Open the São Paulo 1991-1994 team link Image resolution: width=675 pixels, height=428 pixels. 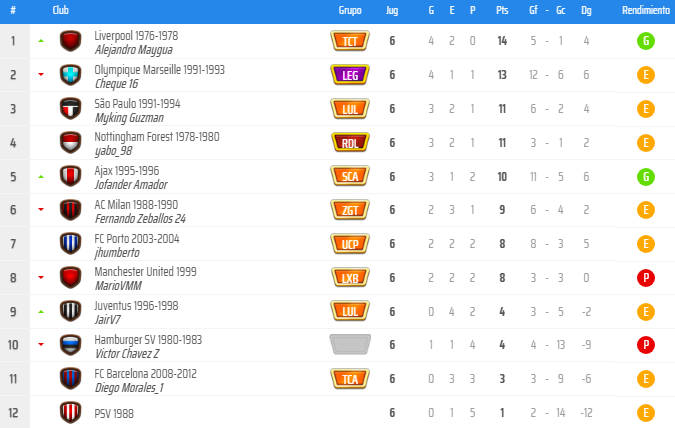click(x=137, y=103)
